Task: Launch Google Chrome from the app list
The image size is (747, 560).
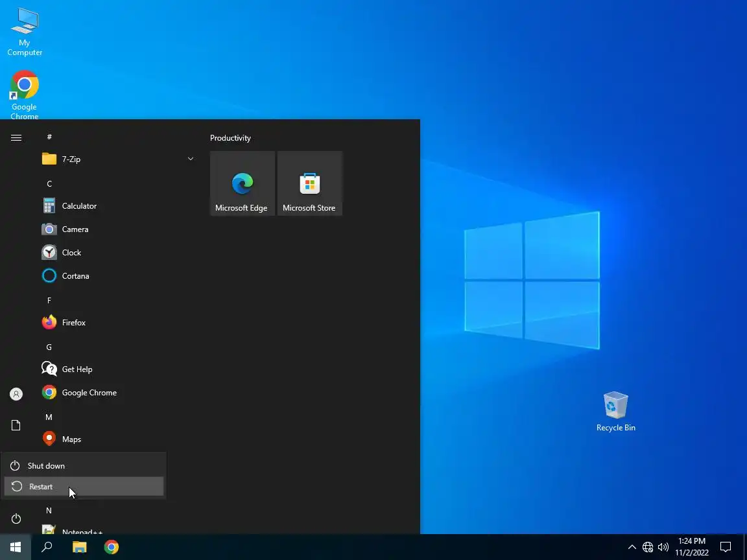Action: 119,392
